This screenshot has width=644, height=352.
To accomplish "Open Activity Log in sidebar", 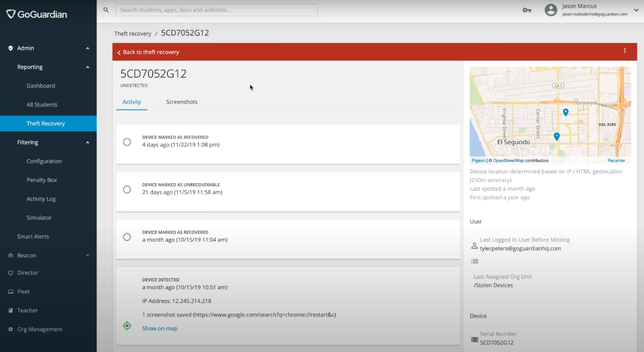I will tap(41, 199).
